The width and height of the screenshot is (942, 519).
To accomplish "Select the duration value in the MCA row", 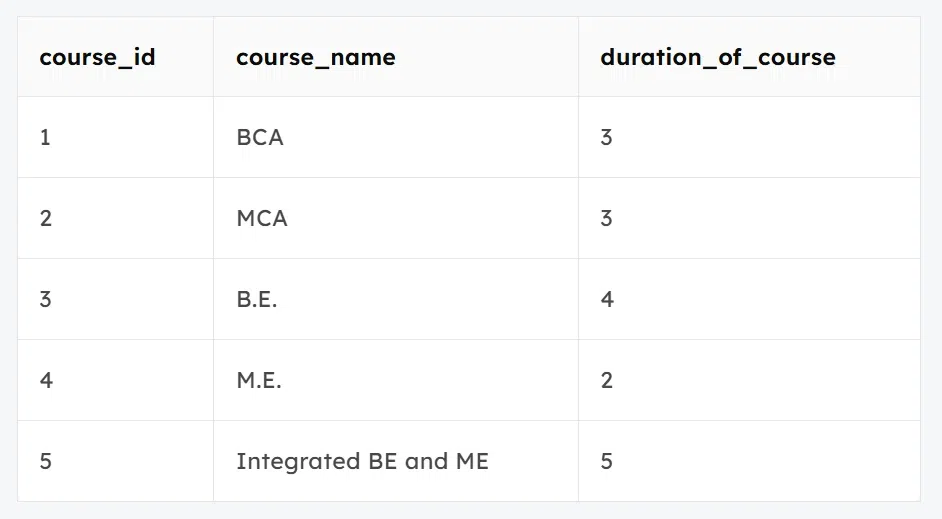I will pos(606,219).
